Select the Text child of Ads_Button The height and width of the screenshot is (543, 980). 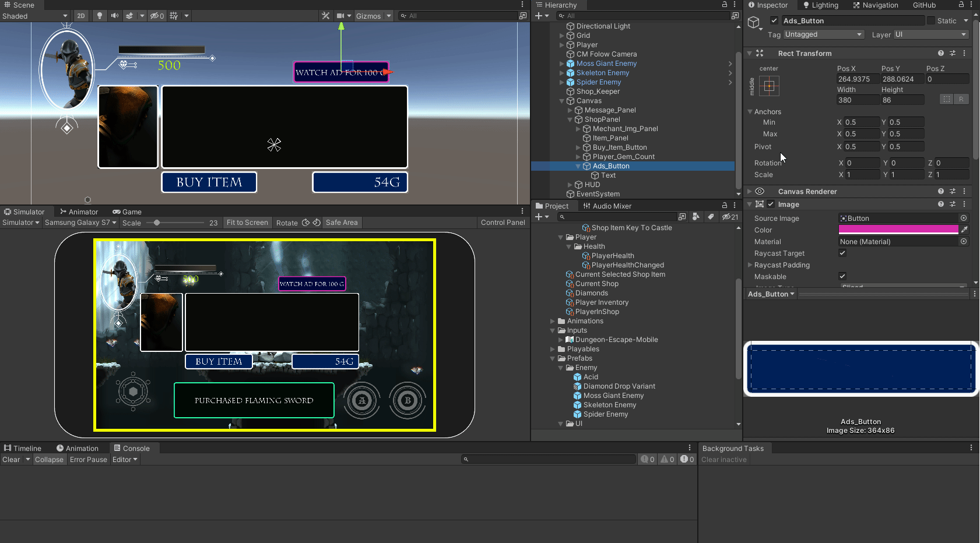point(608,175)
